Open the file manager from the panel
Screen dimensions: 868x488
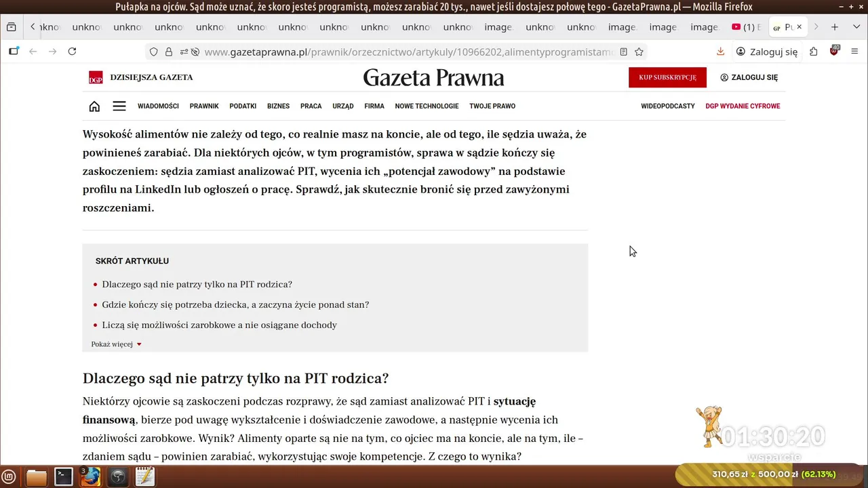(x=37, y=477)
